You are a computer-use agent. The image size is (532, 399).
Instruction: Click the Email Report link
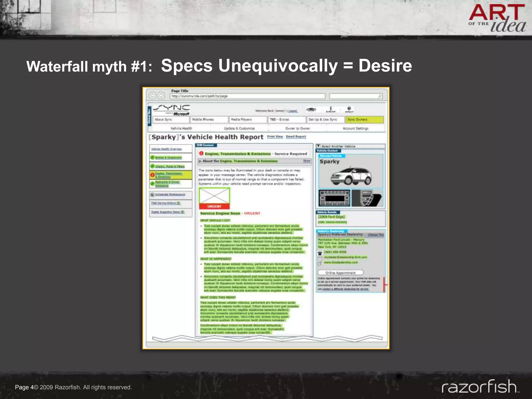click(296, 137)
